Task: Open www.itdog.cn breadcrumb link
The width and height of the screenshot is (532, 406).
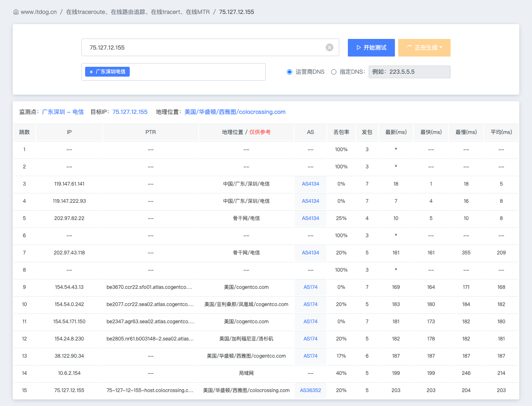Action: click(x=38, y=12)
